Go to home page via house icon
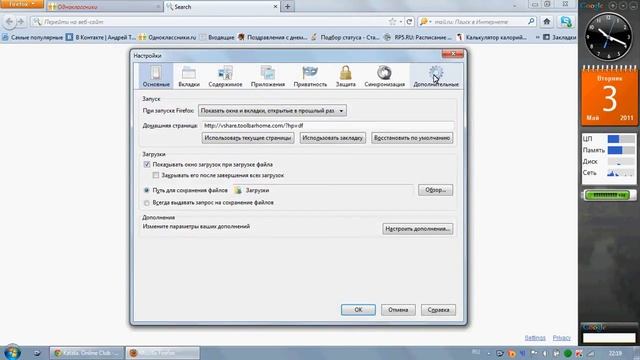Image resolution: width=640 pixels, height=360 pixels. pyautogui.click(x=547, y=22)
